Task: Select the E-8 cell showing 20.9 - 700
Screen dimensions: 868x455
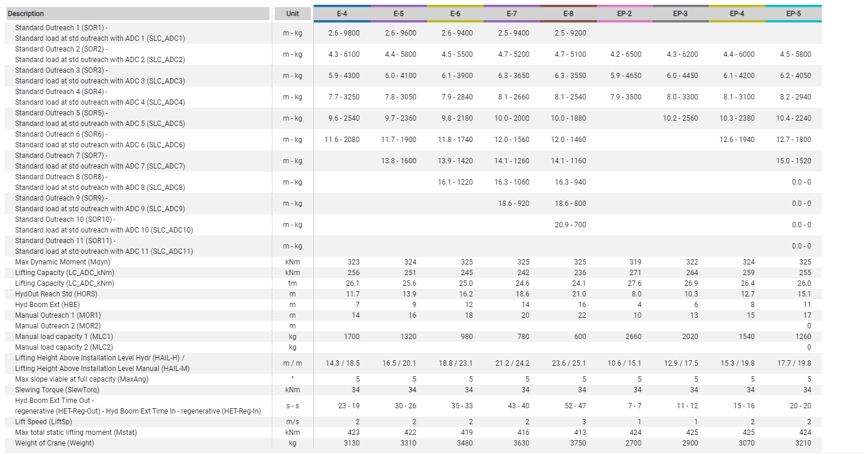Action: [570, 225]
